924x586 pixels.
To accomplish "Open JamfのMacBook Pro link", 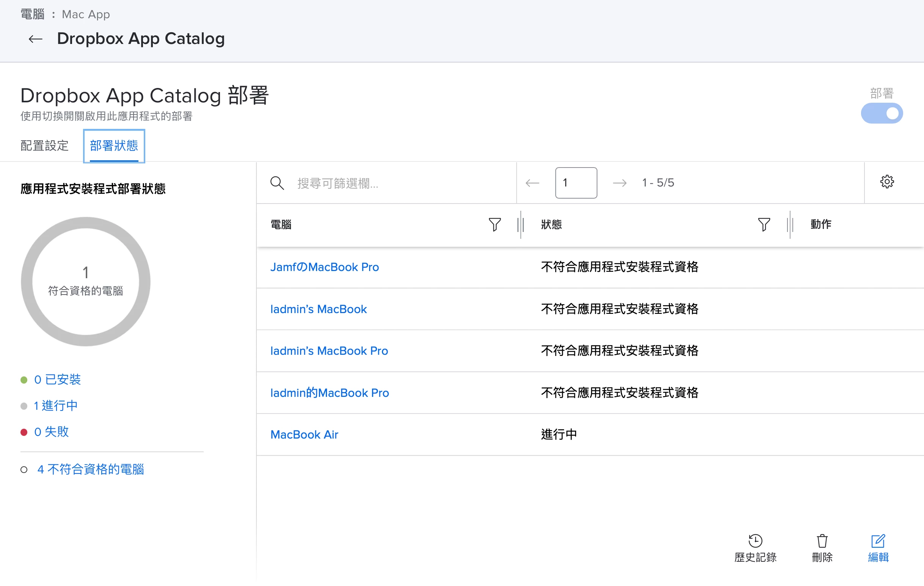I will click(324, 267).
